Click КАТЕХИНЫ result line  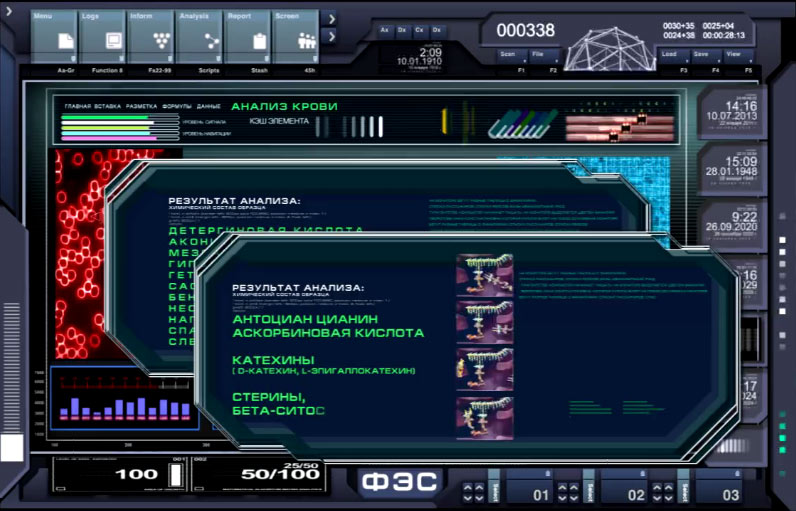pos(273,360)
